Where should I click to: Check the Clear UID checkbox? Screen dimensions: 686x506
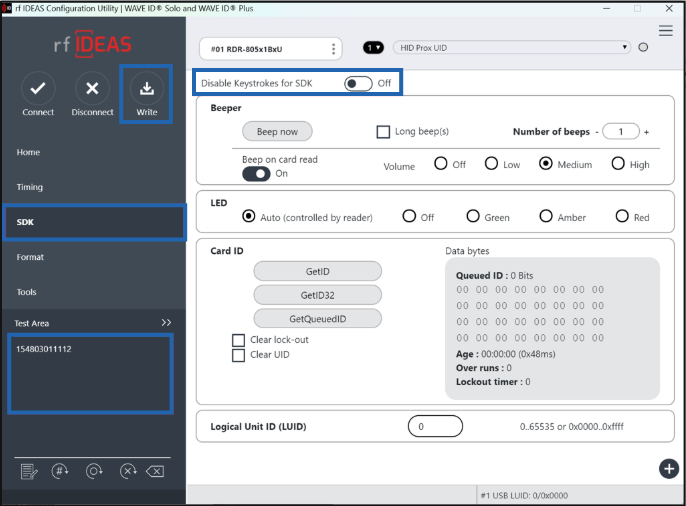click(x=238, y=355)
